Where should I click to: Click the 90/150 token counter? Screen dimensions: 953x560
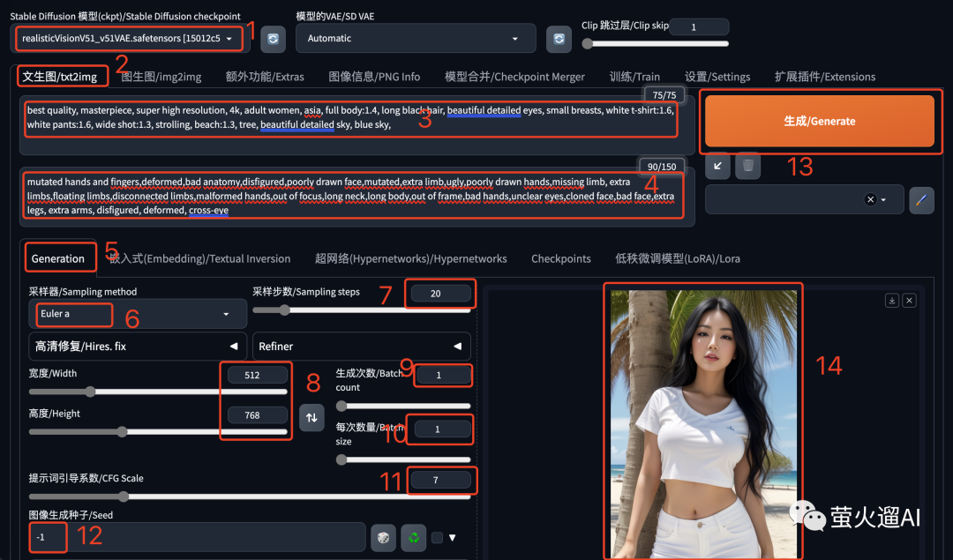(661, 167)
